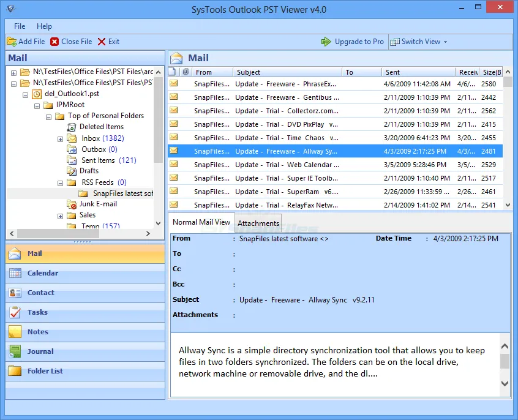Open the Switch View dropdown arrow

(x=445, y=42)
